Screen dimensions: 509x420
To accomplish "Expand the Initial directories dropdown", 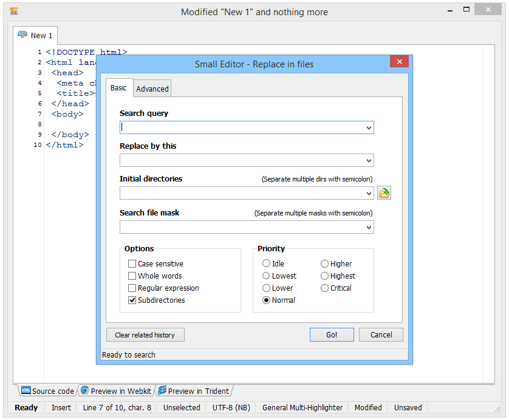I will 369,193.
